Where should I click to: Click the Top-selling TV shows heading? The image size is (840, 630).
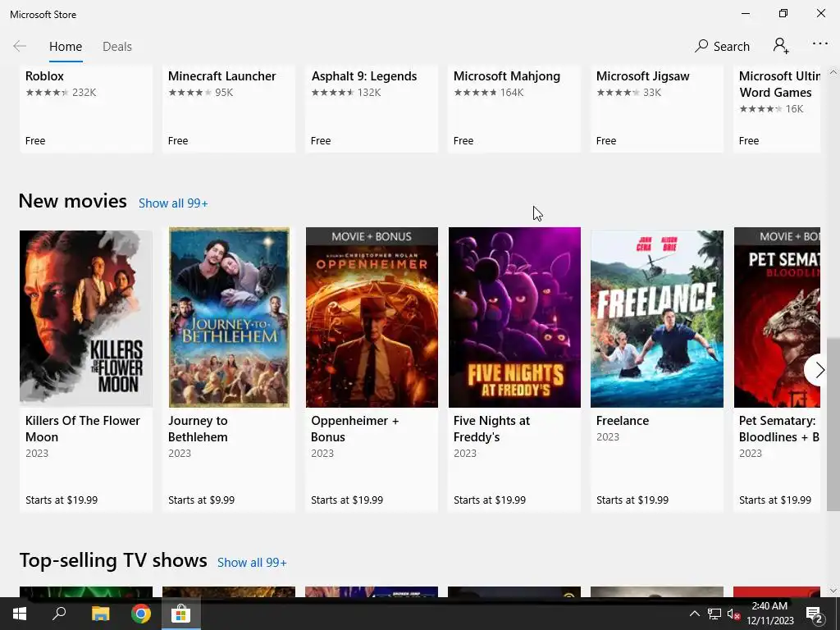pyautogui.click(x=113, y=560)
